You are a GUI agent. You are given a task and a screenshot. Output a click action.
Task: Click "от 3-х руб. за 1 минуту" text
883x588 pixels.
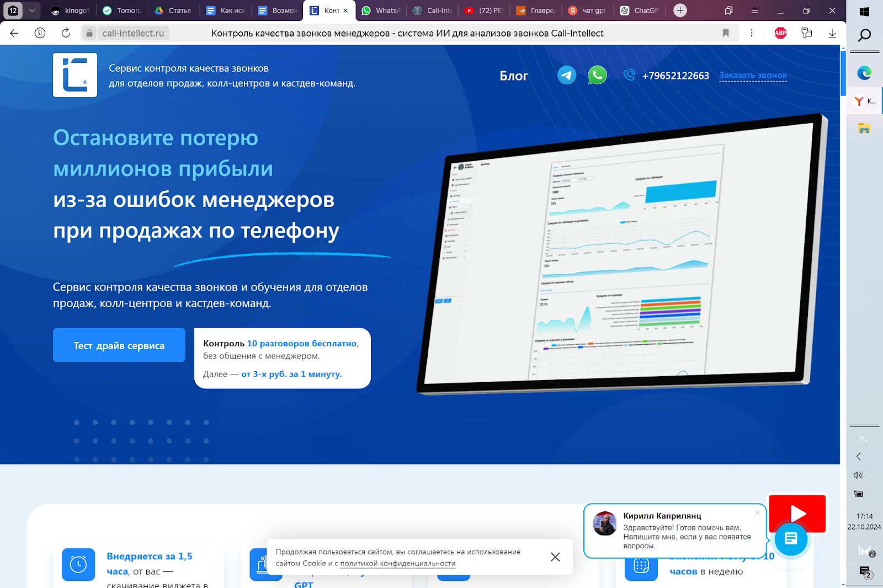point(291,374)
